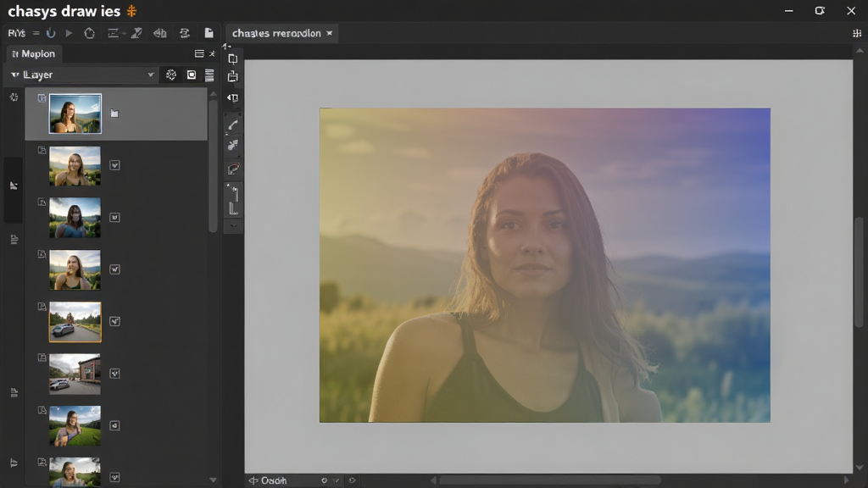Click small type icon left of top layer
The width and height of the screenshot is (868, 488).
(x=42, y=98)
